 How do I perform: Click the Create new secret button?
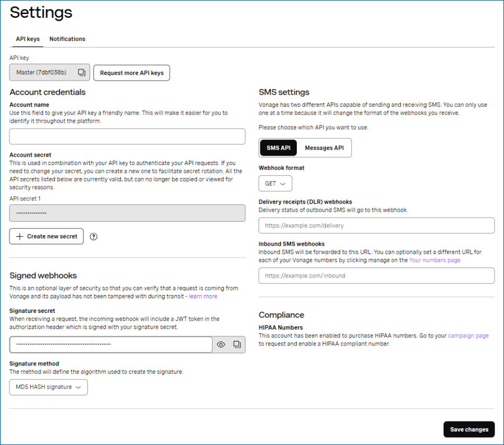pos(46,237)
